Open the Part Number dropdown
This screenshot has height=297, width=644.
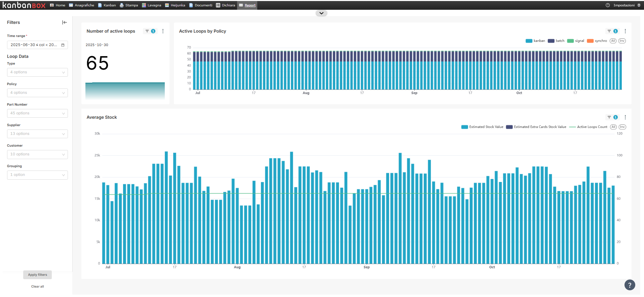click(37, 113)
